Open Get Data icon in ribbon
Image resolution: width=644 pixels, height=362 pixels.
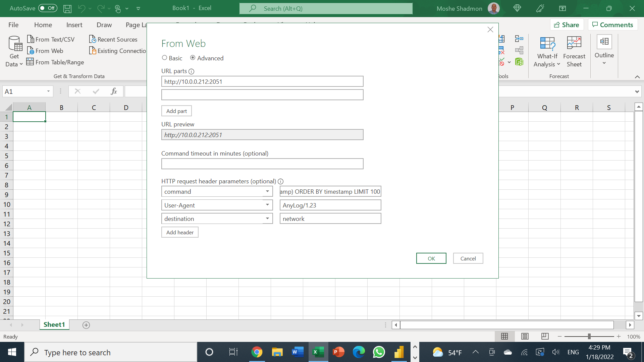pos(14,51)
